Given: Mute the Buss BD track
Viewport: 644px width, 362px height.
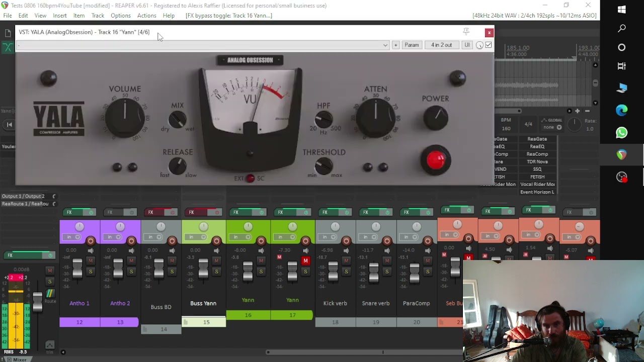Looking at the screenshot, I should (172, 260).
